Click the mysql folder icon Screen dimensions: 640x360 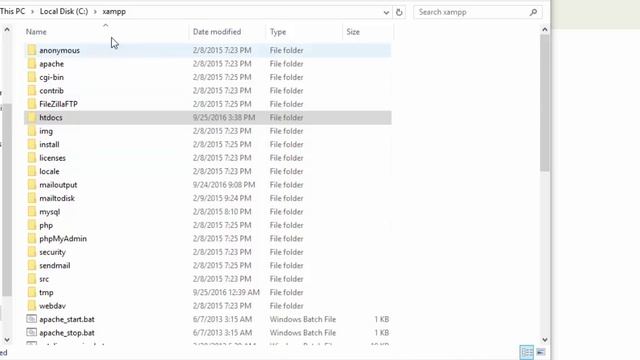tap(32, 212)
